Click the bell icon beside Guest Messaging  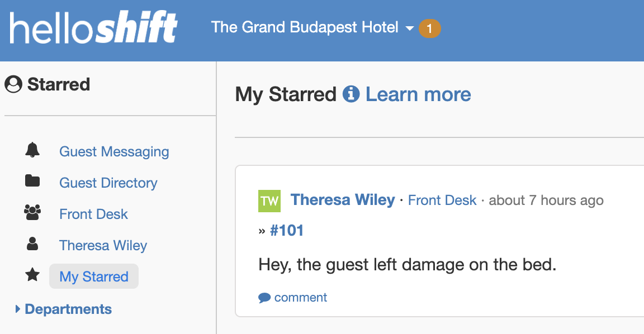click(32, 150)
